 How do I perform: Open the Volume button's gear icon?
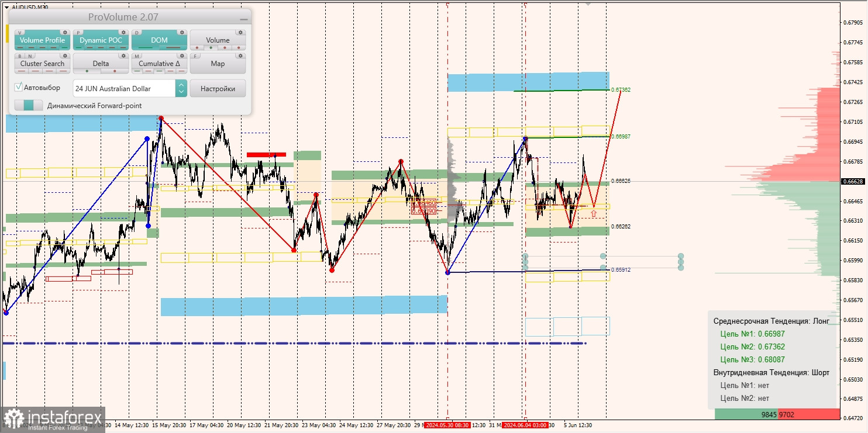[x=240, y=32]
